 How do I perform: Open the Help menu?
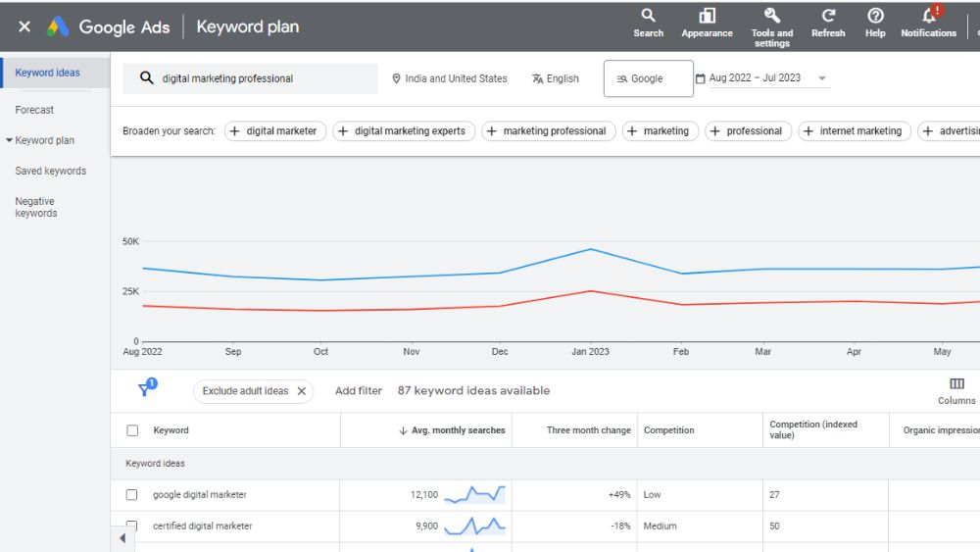(x=875, y=24)
